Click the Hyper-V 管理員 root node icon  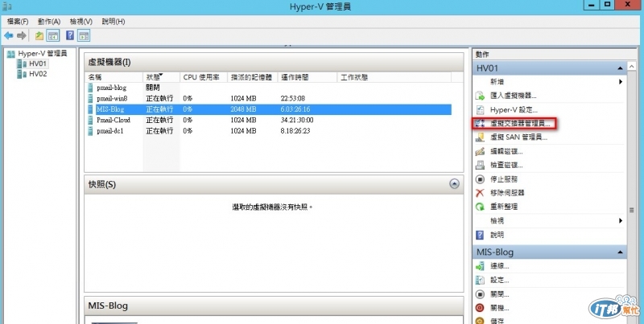(x=11, y=54)
